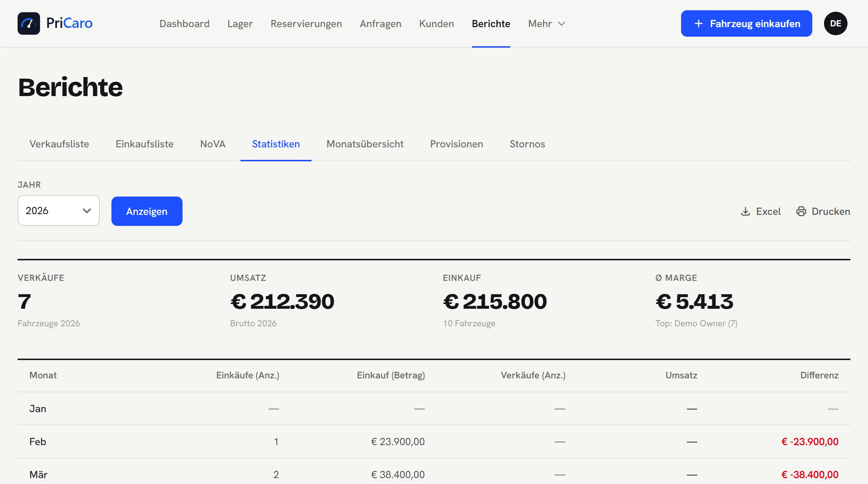
Task: Open the Jahr 2026 dropdown
Action: point(59,210)
